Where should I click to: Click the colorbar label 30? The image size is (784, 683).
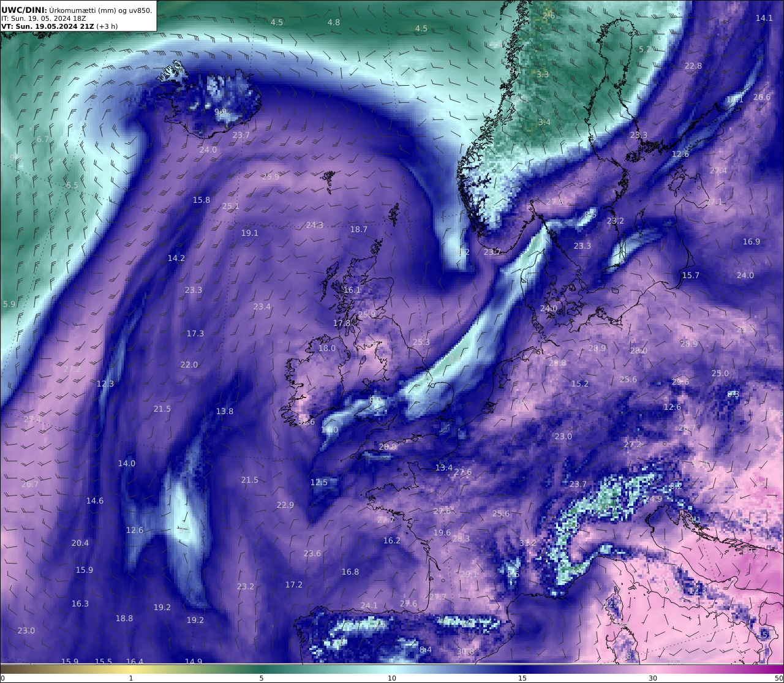pyautogui.click(x=653, y=678)
